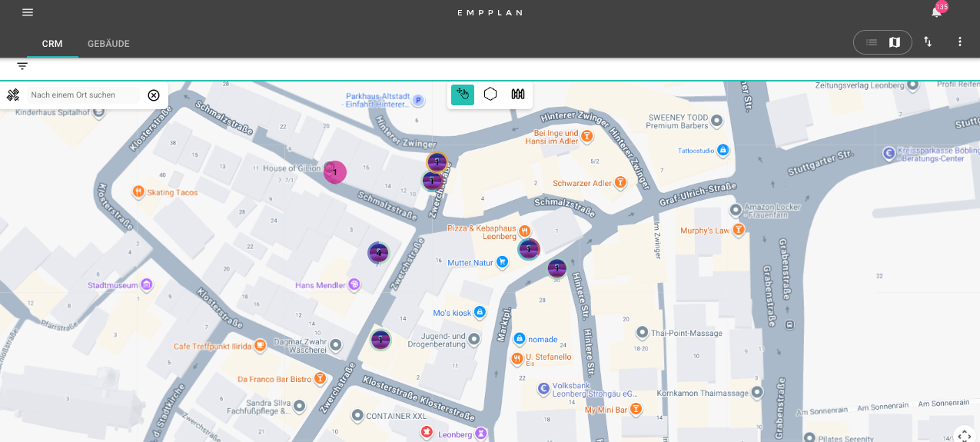Open the hamburger navigation menu
Image resolution: width=980 pixels, height=442 pixels.
click(28, 12)
